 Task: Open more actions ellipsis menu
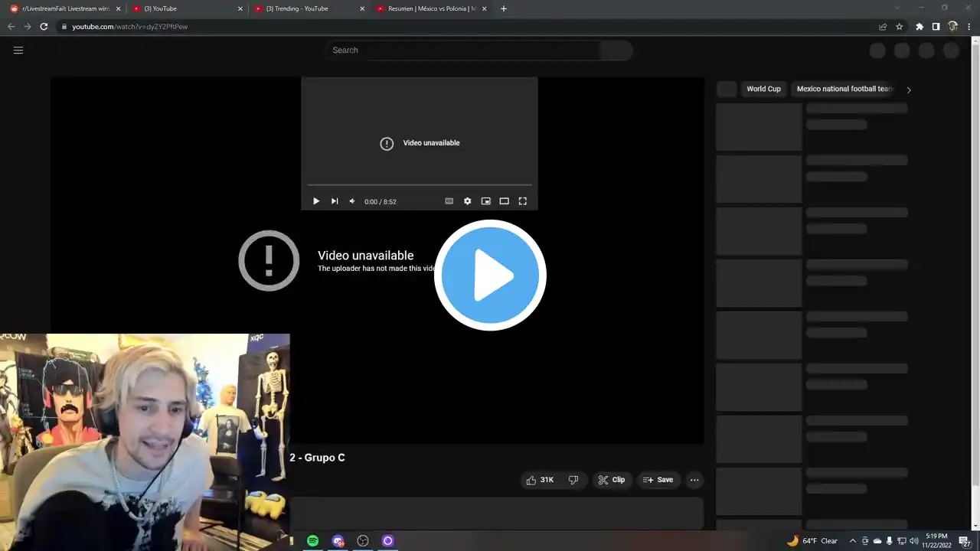694,480
